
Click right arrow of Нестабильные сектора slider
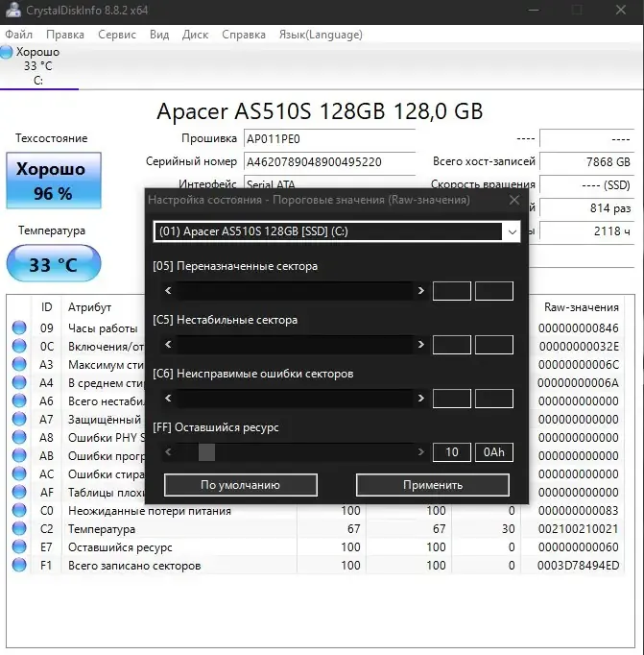(421, 344)
